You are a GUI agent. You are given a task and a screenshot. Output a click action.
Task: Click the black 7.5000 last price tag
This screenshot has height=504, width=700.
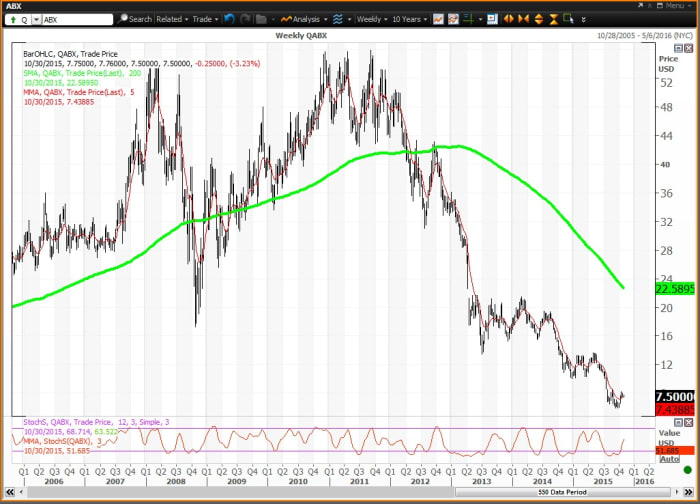click(x=675, y=396)
